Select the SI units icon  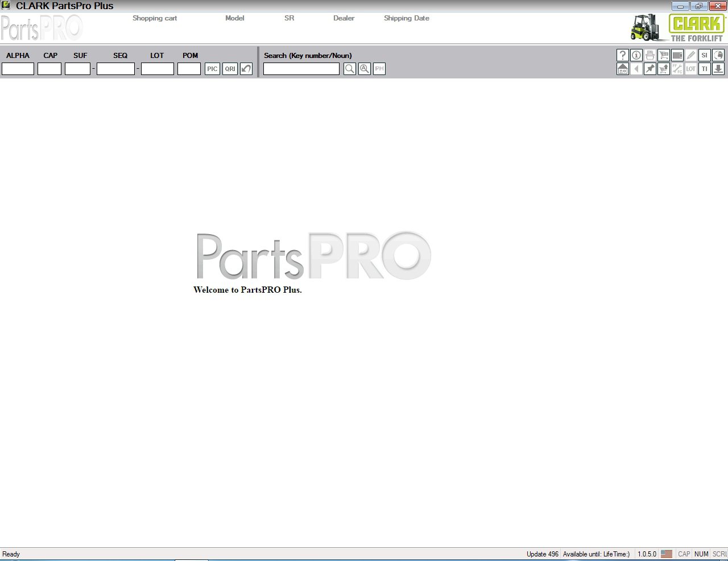[x=705, y=55]
